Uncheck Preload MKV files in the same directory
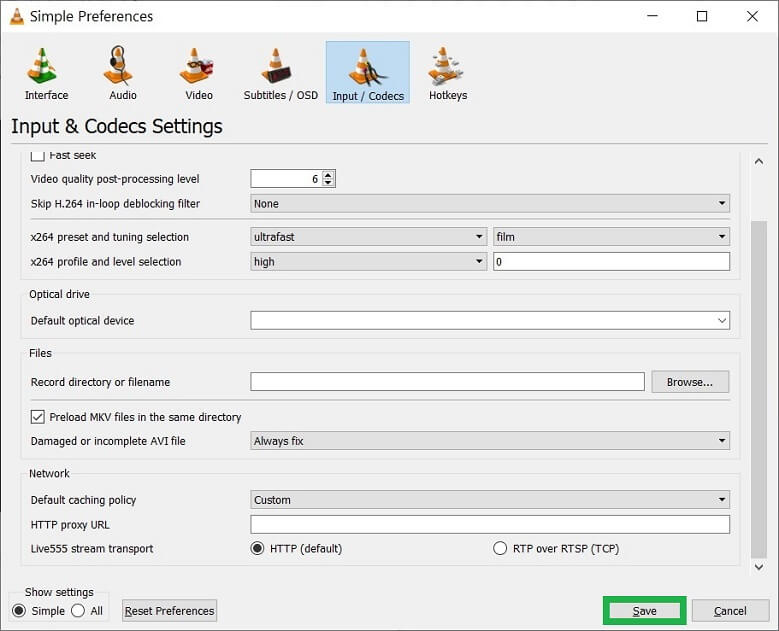The height and width of the screenshot is (631, 779). point(37,416)
